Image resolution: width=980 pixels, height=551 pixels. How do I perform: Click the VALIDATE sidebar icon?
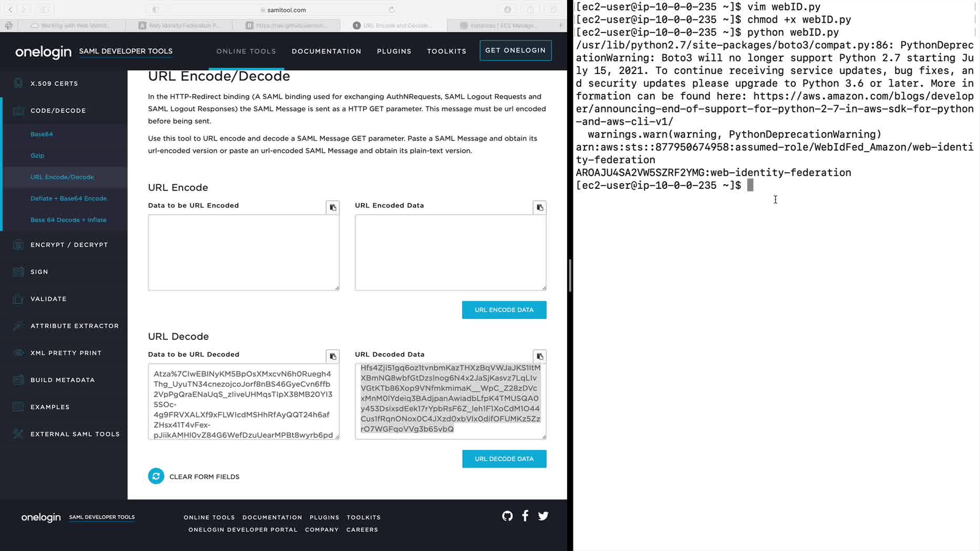point(18,299)
